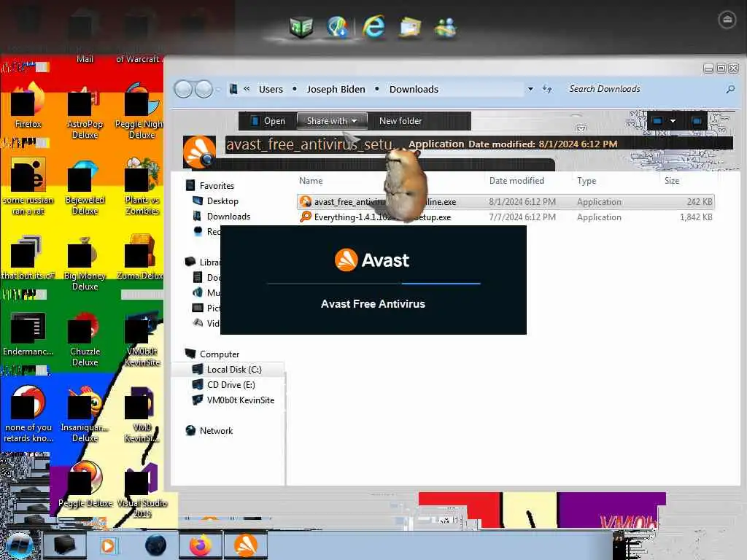Open VM0b0t KevinSite drive in navigation pane

pos(241,400)
